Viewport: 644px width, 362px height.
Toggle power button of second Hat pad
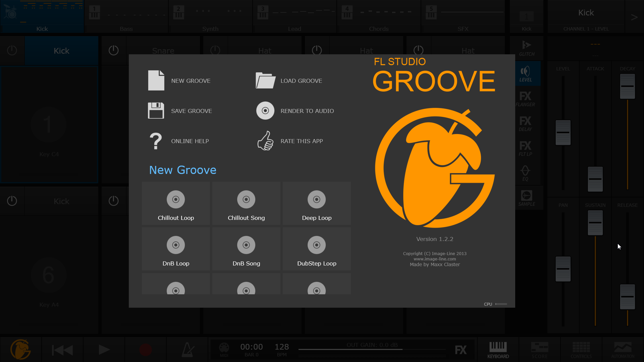(317, 50)
